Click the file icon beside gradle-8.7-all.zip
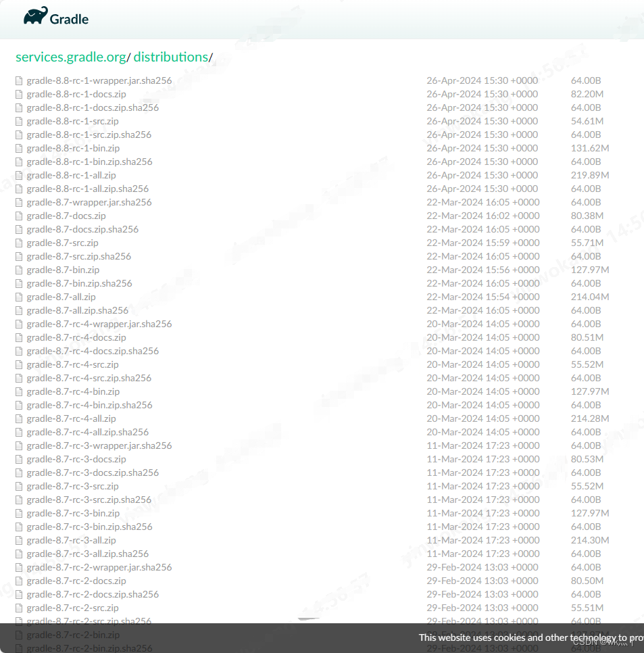Viewport: 644px width, 653px height. (x=19, y=297)
